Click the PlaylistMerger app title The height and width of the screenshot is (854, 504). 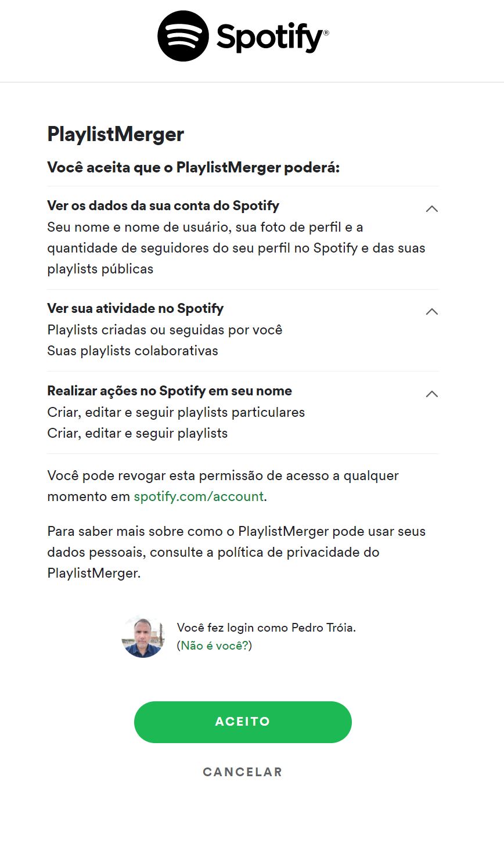[116, 135]
